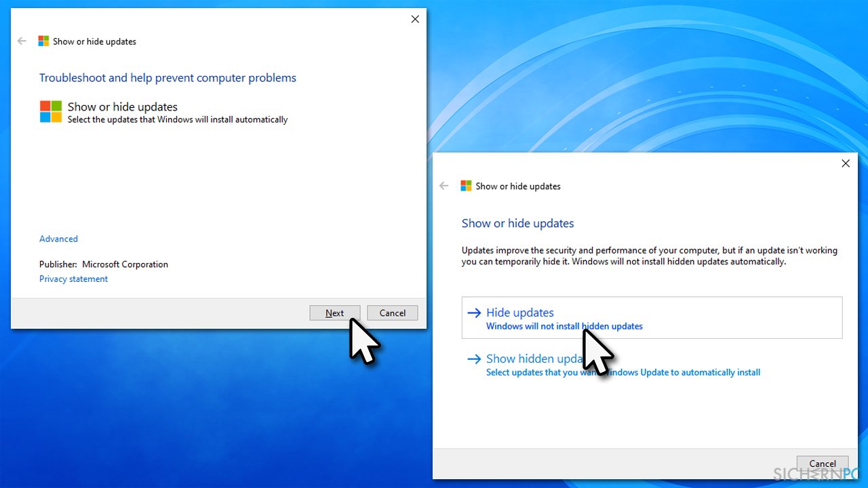Image resolution: width=868 pixels, height=488 pixels.
Task: Choose the Hide updates option
Action: point(652,318)
